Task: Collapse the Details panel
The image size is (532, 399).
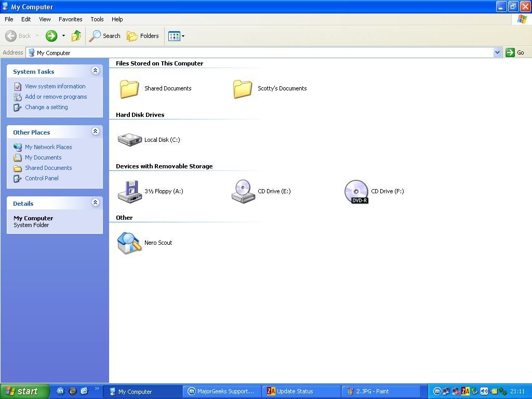Action: (95, 203)
